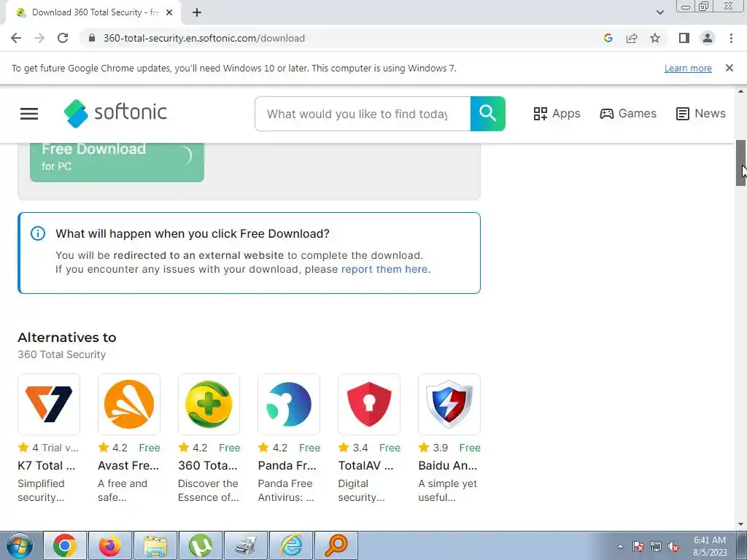This screenshot has height=560, width=747.
Task: Click the address bar URL
Action: tap(204, 38)
